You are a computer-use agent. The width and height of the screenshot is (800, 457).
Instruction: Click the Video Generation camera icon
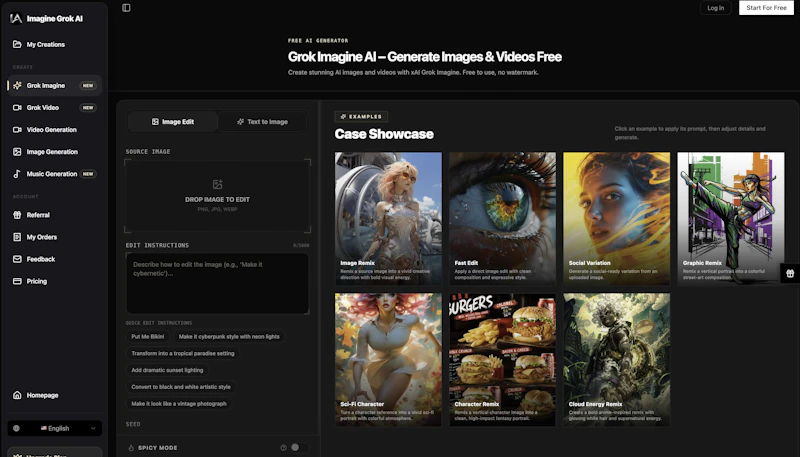[17, 130]
